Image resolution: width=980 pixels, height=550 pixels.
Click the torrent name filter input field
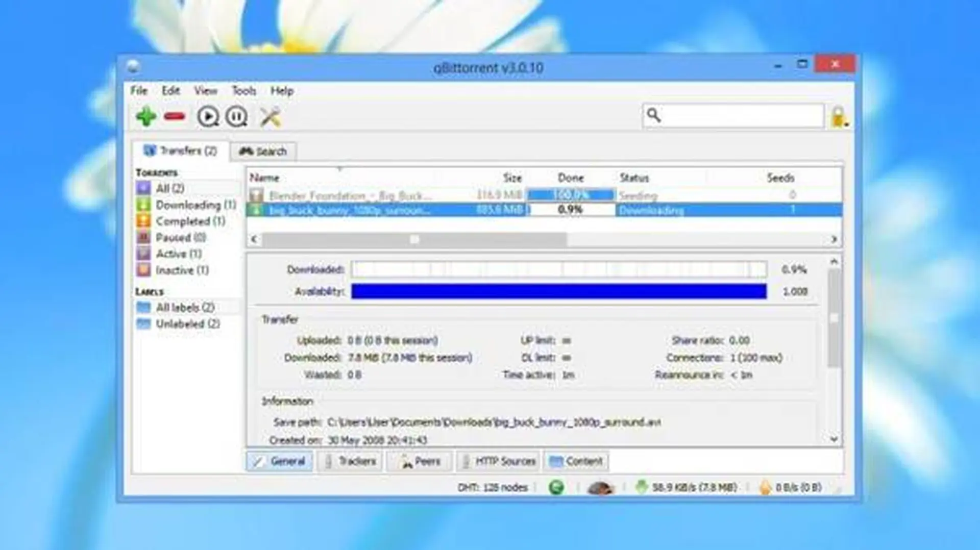(733, 116)
